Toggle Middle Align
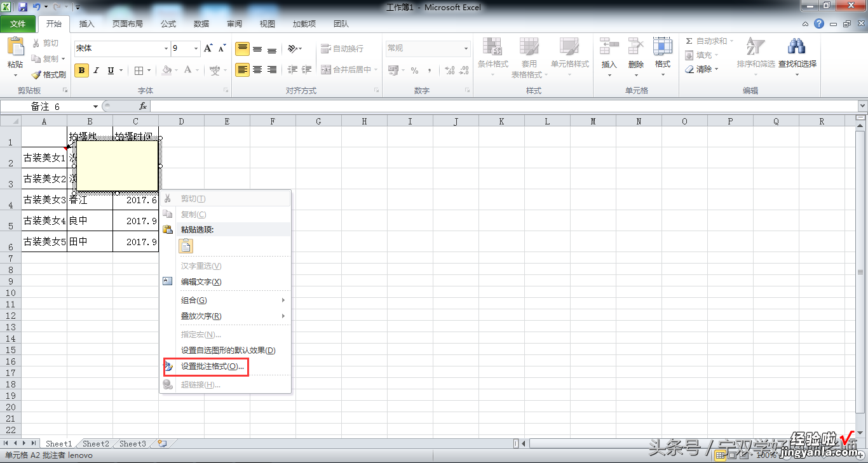 257,49
